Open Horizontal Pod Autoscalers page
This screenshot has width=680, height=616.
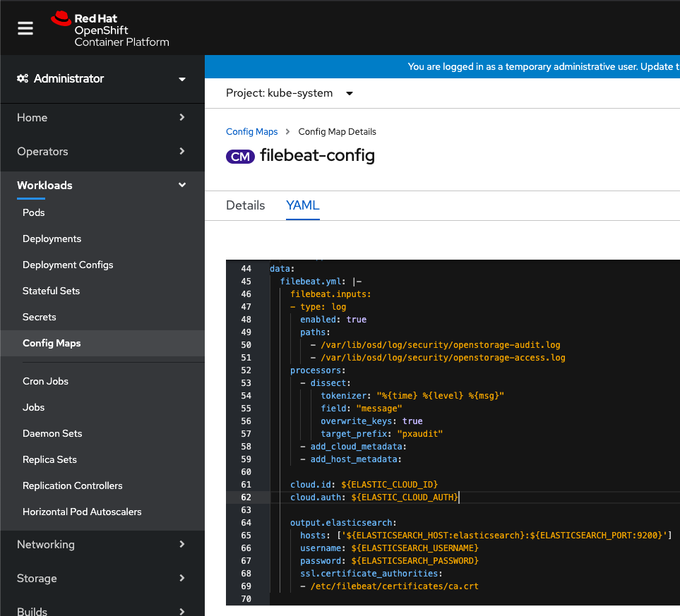82,512
